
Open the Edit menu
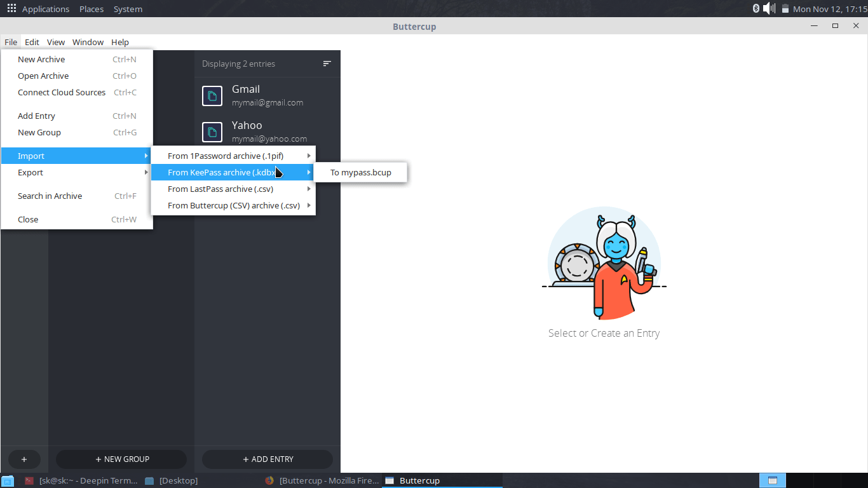[x=32, y=42]
